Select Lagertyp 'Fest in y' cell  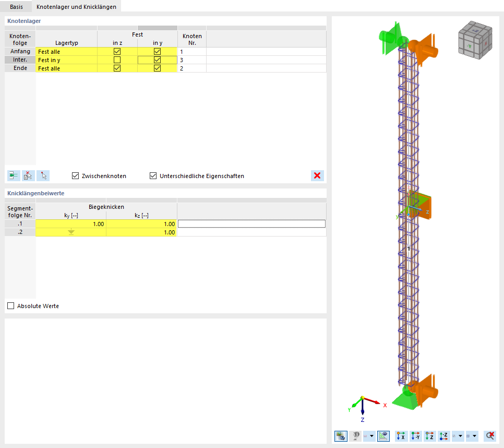pos(67,60)
